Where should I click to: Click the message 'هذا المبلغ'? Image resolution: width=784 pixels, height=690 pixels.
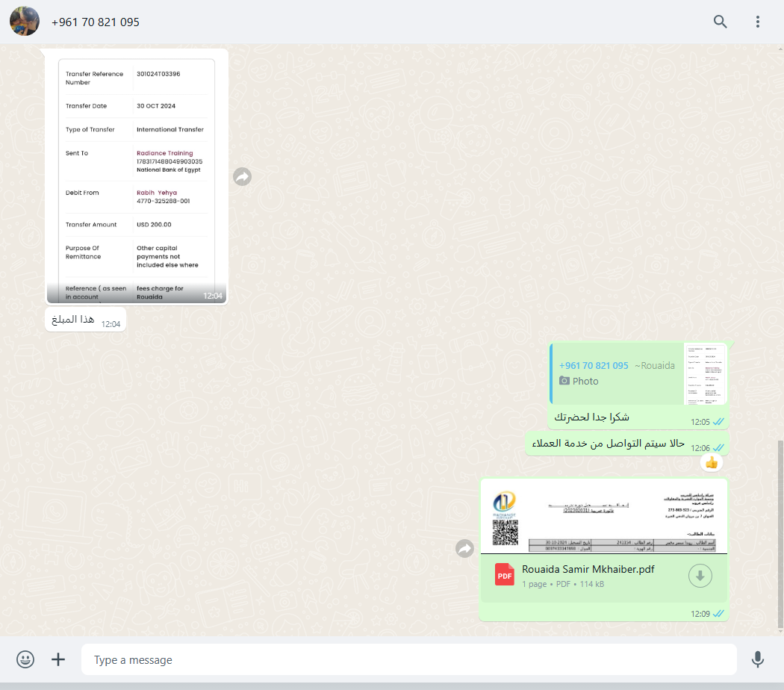(x=73, y=319)
